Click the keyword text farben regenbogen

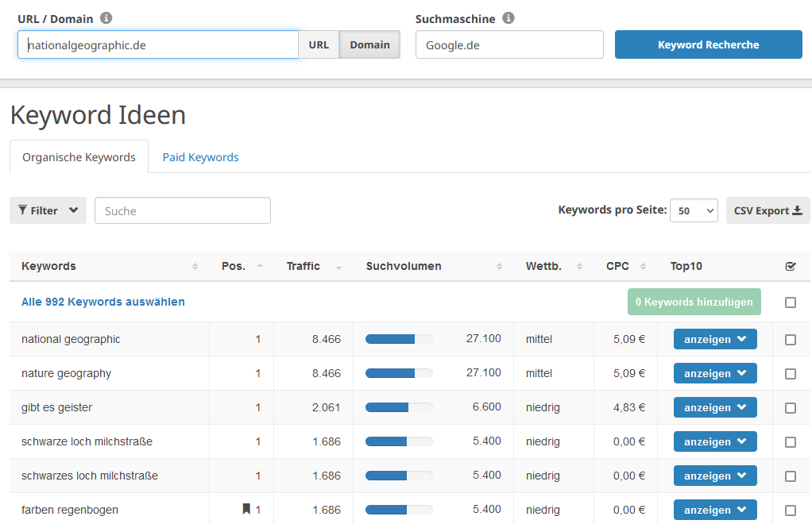(x=70, y=510)
